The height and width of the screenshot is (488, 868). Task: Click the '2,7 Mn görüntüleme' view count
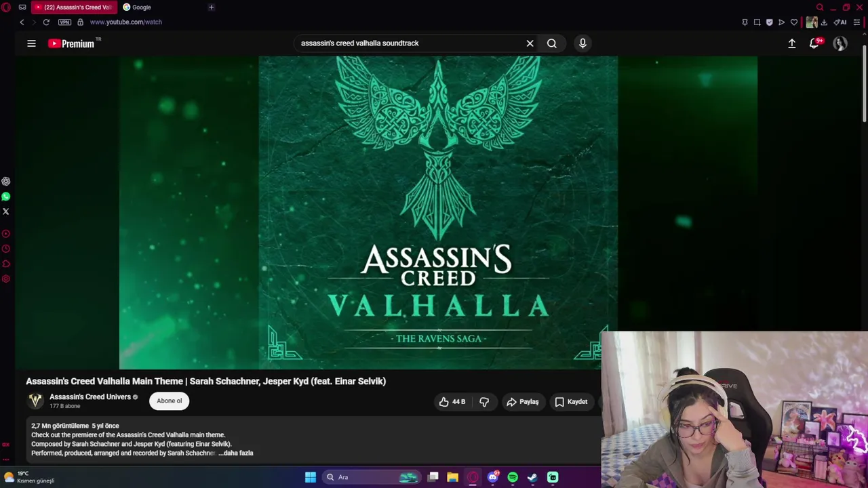(x=60, y=426)
